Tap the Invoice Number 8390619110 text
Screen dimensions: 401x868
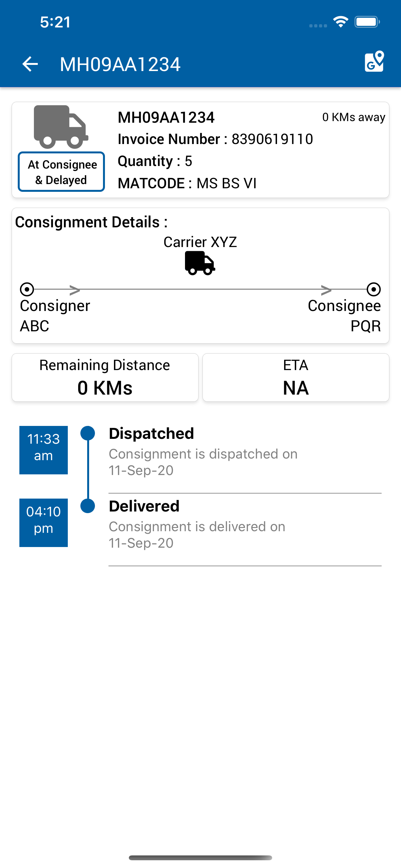tap(215, 139)
